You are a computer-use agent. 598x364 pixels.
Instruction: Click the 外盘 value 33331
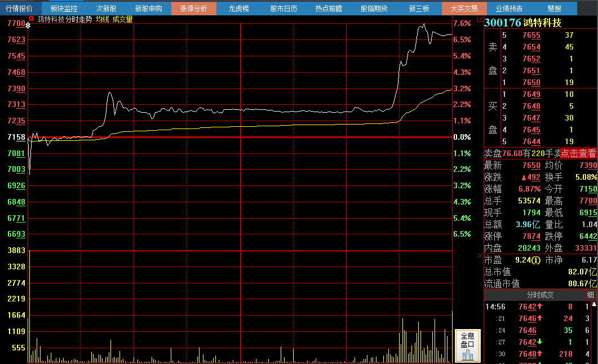point(586,248)
